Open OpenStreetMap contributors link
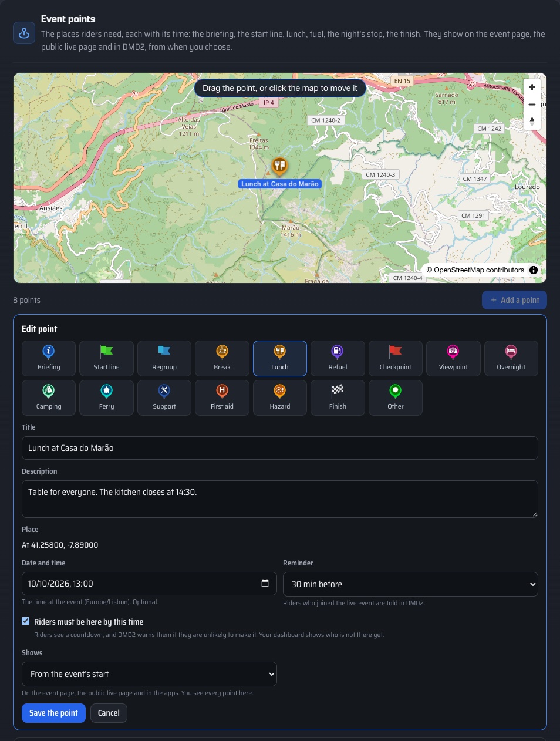 click(479, 270)
